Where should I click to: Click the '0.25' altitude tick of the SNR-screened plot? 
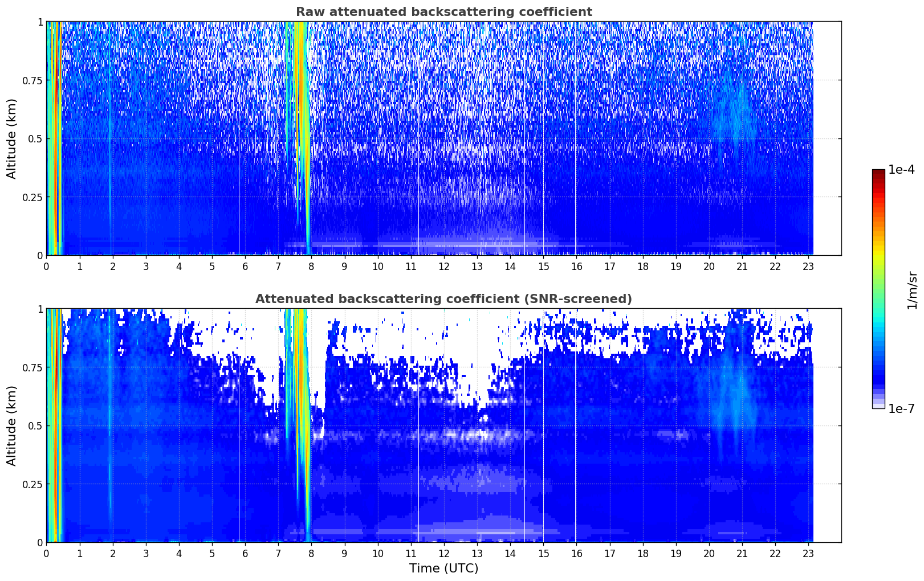[32, 484]
